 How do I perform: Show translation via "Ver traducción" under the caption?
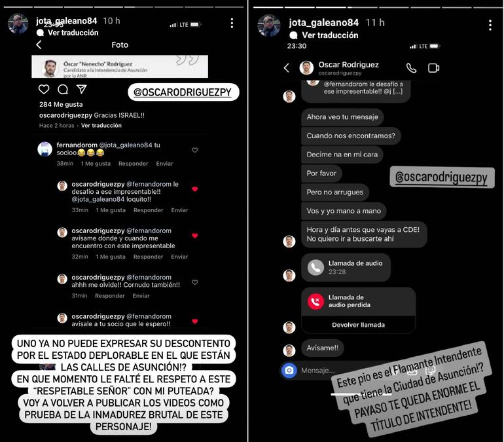[x=101, y=125]
